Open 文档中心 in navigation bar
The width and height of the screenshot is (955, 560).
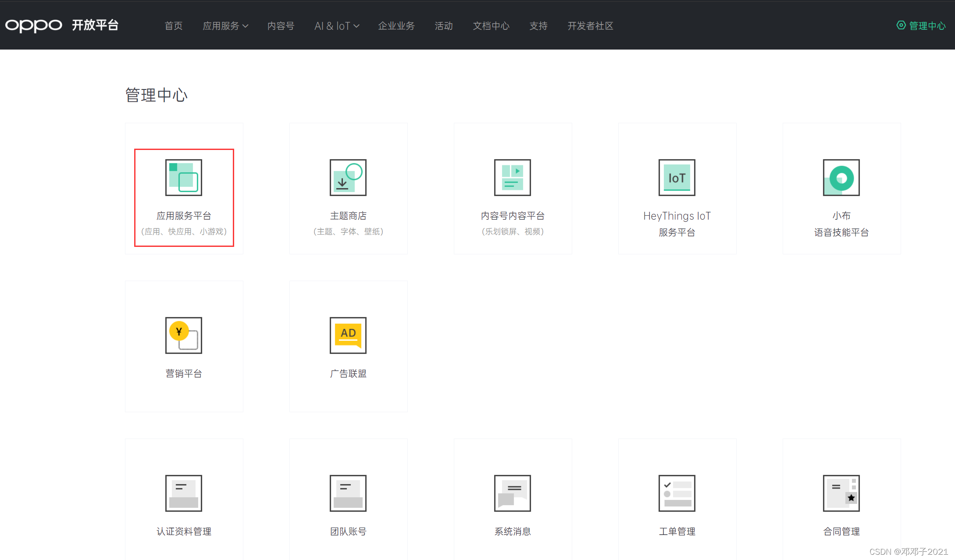tap(491, 26)
